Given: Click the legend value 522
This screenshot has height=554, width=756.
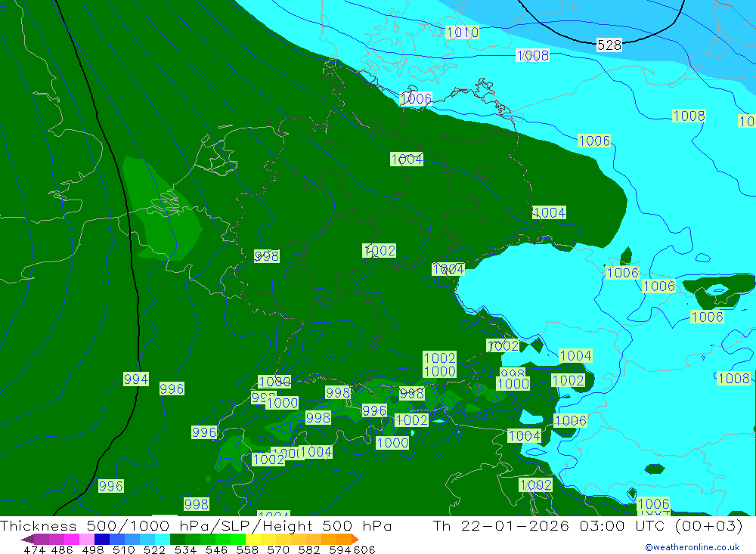Looking at the screenshot, I should 154,549.
